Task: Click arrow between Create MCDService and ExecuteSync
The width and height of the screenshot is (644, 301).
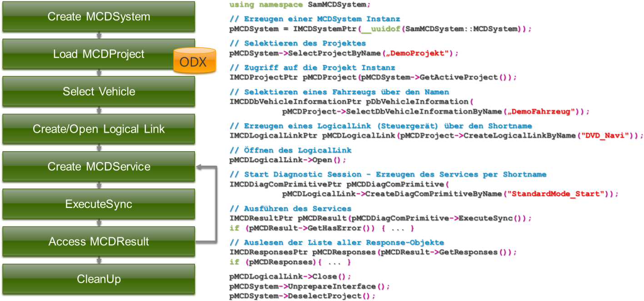Action: click(99, 185)
